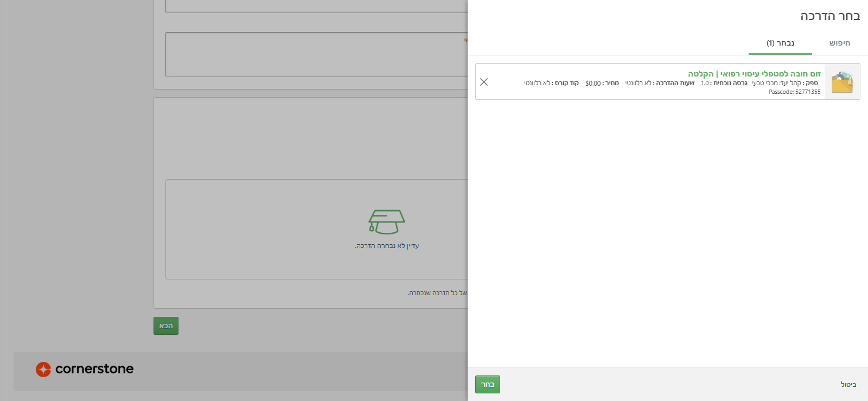The width and height of the screenshot is (868, 401).
Task: Click the שעות ההדרכה hours label
Action: point(660,84)
